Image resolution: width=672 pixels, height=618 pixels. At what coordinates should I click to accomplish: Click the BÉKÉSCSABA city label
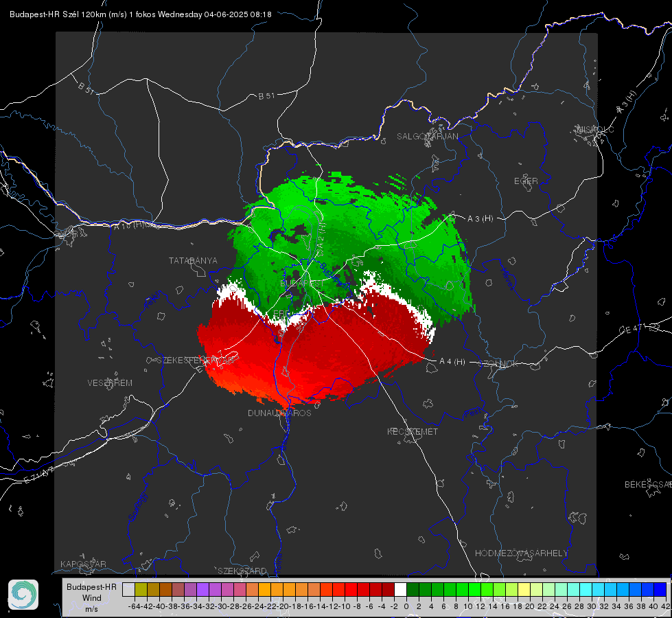648,484
